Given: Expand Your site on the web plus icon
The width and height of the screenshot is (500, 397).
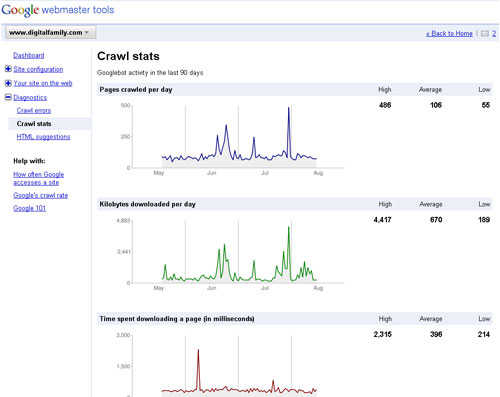Looking at the screenshot, I should pos(8,83).
